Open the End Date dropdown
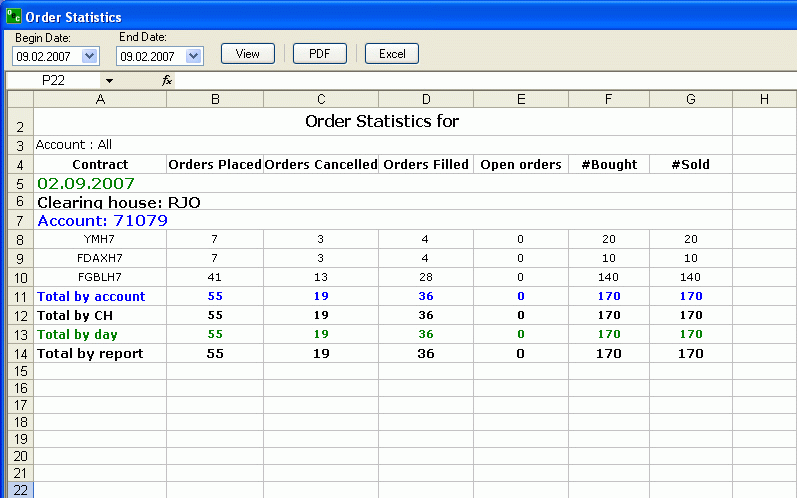Viewport: 797px width, 498px height. 194,56
